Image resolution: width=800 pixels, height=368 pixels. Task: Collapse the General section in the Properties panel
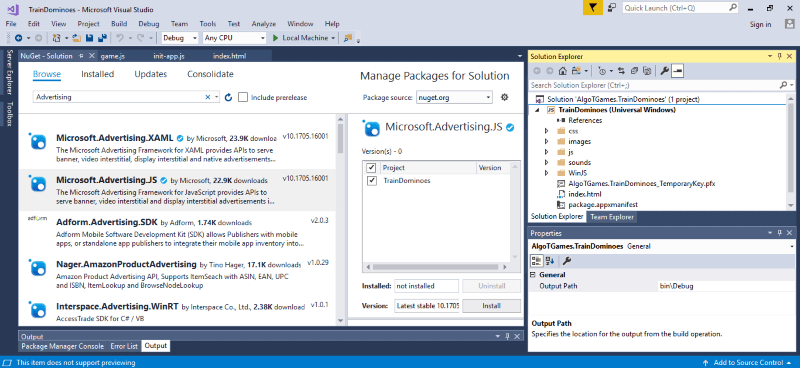click(534, 275)
